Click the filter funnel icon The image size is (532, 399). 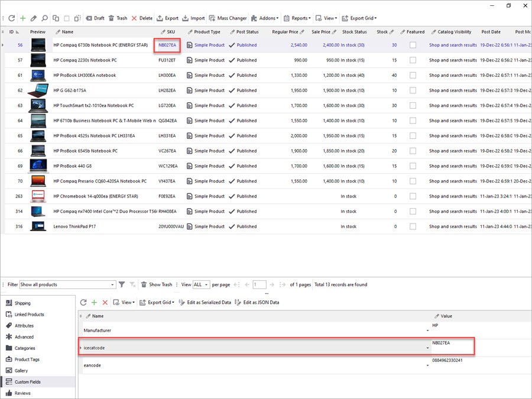pos(122,284)
